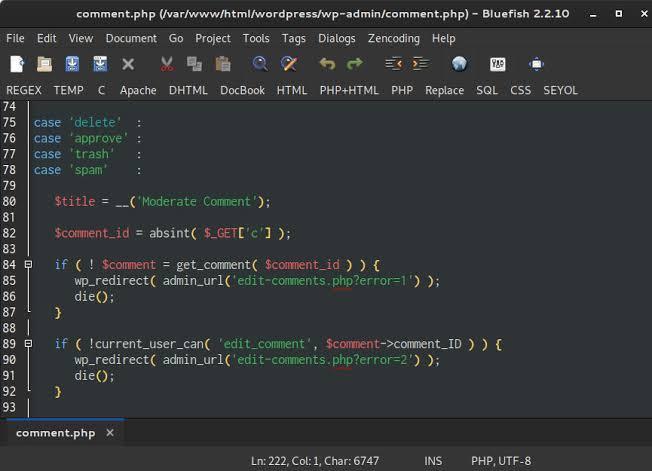Preview in browser globe icon
The width and height of the screenshot is (652, 471).
click(459, 64)
